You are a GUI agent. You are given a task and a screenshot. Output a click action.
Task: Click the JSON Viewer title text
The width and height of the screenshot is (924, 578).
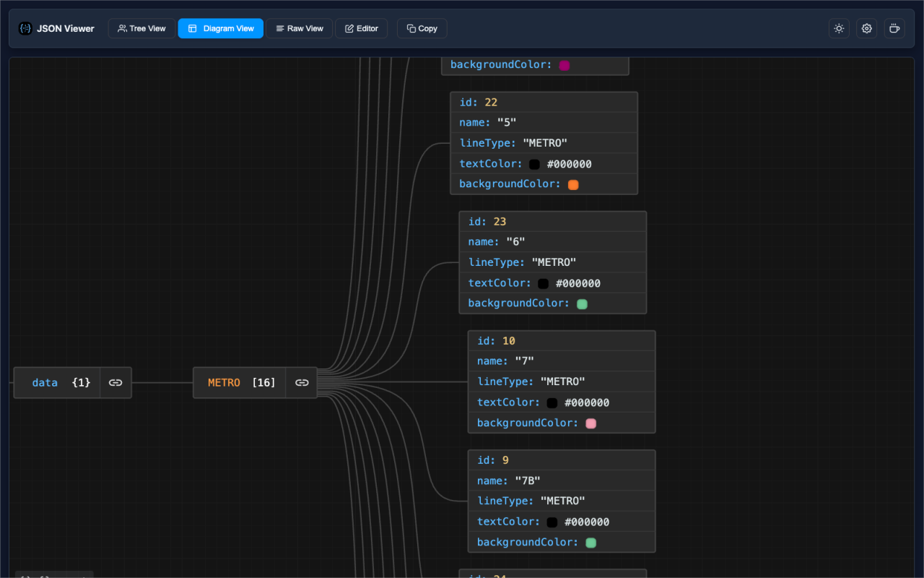click(66, 28)
